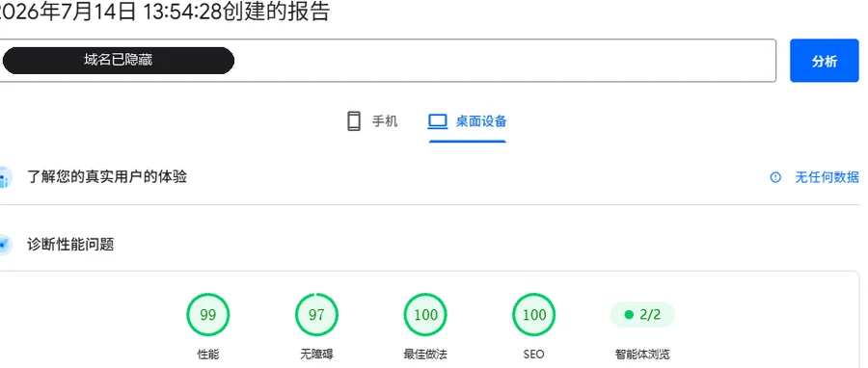The width and height of the screenshot is (868, 368).
Task: Click the 最佳做法 label
Action: coord(425,355)
